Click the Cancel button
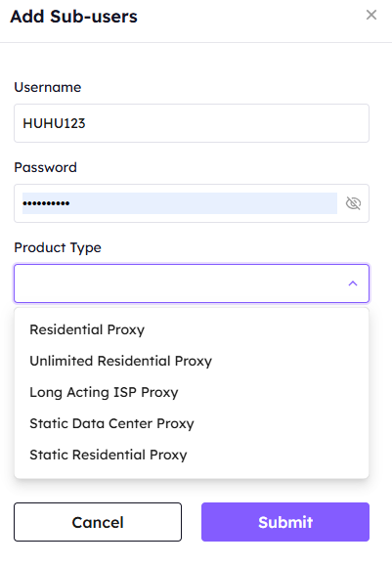Viewport: 392px width, 565px height. 98,522
